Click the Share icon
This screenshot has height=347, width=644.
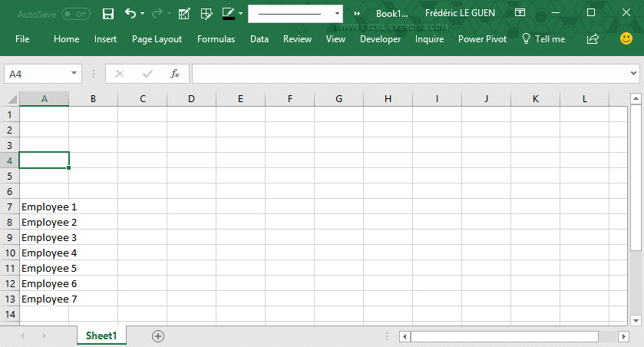[x=593, y=39]
